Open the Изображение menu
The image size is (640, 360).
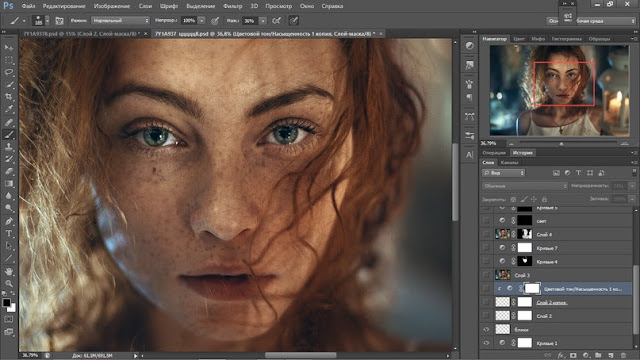(x=112, y=6)
